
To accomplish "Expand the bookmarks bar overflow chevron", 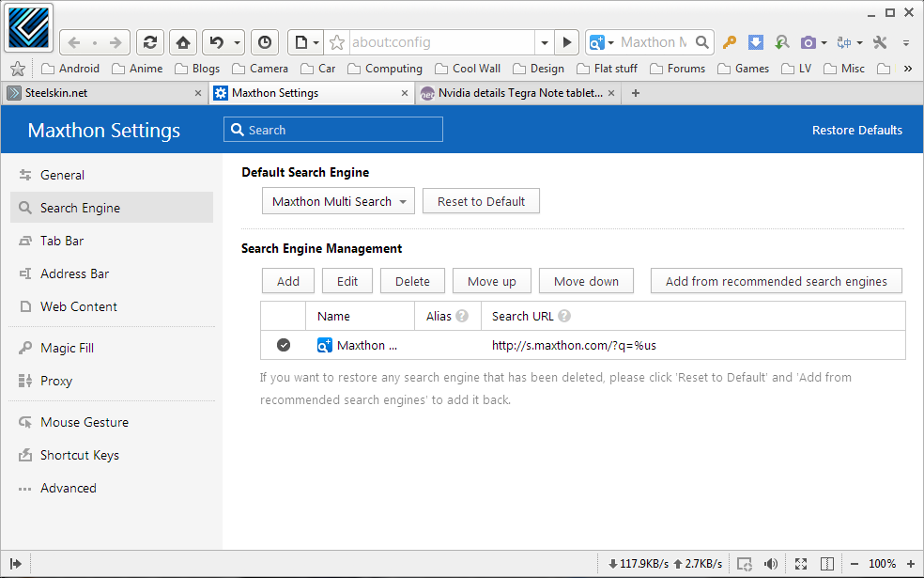I will pos(907,69).
